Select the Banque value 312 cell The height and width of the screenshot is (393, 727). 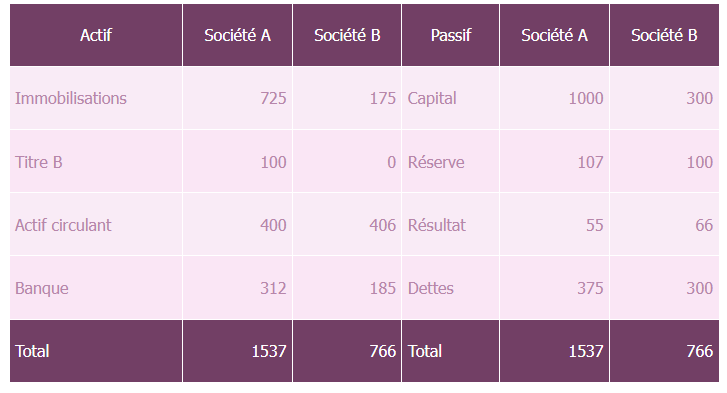[237, 288]
